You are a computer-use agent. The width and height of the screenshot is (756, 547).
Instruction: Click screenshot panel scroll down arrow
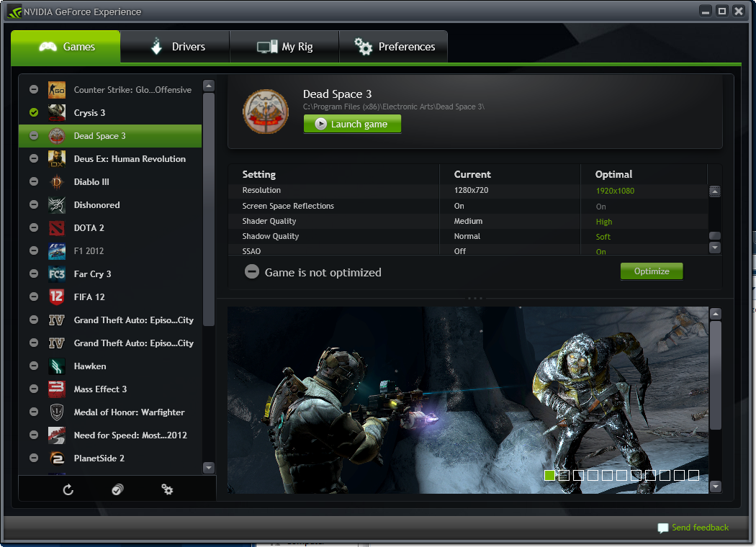(716, 487)
